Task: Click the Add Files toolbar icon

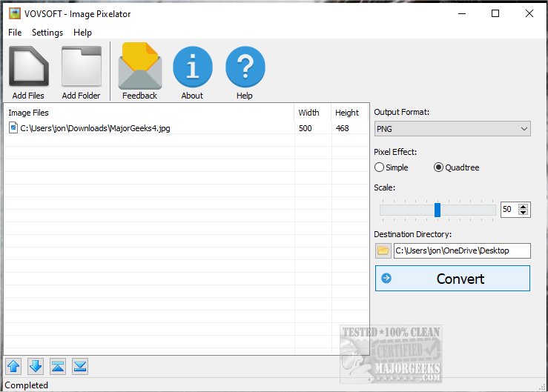Action: tap(29, 67)
